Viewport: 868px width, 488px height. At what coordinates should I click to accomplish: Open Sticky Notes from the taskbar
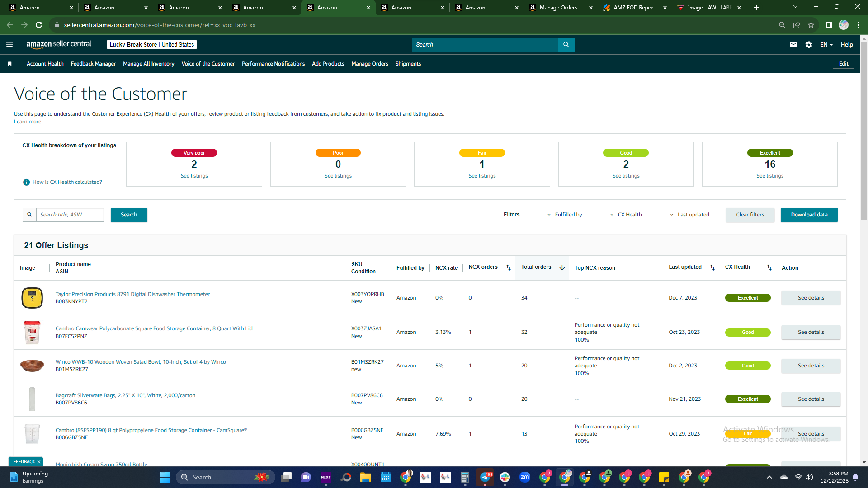coord(664,477)
